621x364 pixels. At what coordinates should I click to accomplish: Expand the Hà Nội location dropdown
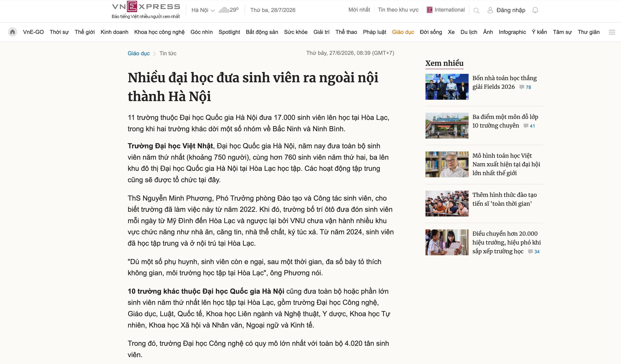coord(203,10)
